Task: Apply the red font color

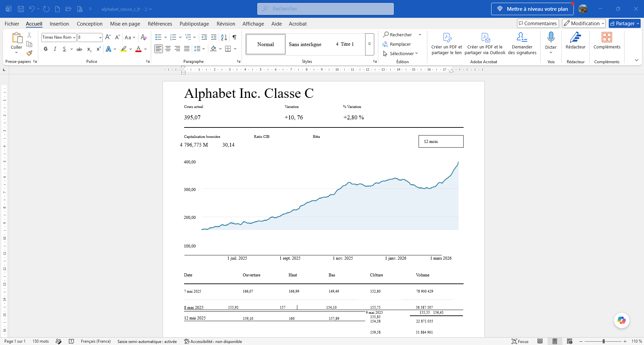Action: [138, 49]
